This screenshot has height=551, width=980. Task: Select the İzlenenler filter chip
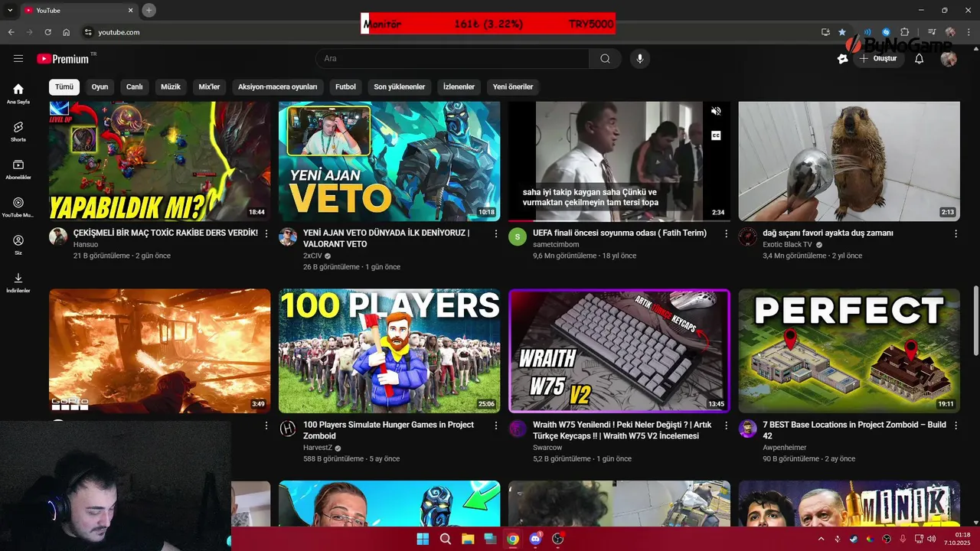click(x=459, y=86)
